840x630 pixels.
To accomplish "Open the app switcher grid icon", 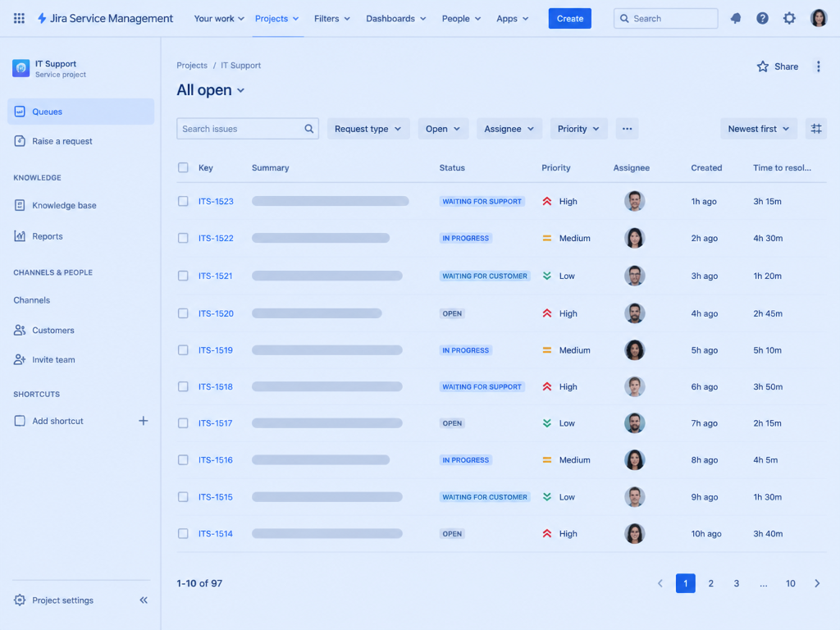I will coord(19,18).
